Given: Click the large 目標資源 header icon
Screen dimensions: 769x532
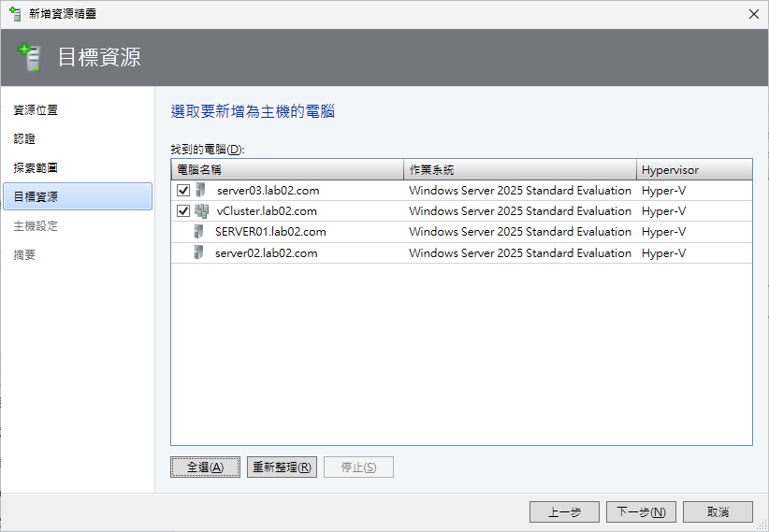Looking at the screenshot, I should (x=30, y=57).
